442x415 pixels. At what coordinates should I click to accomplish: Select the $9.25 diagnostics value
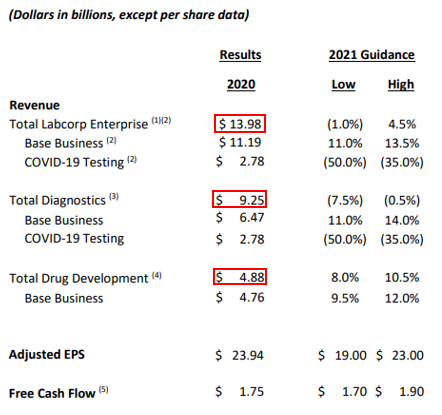tap(239, 200)
